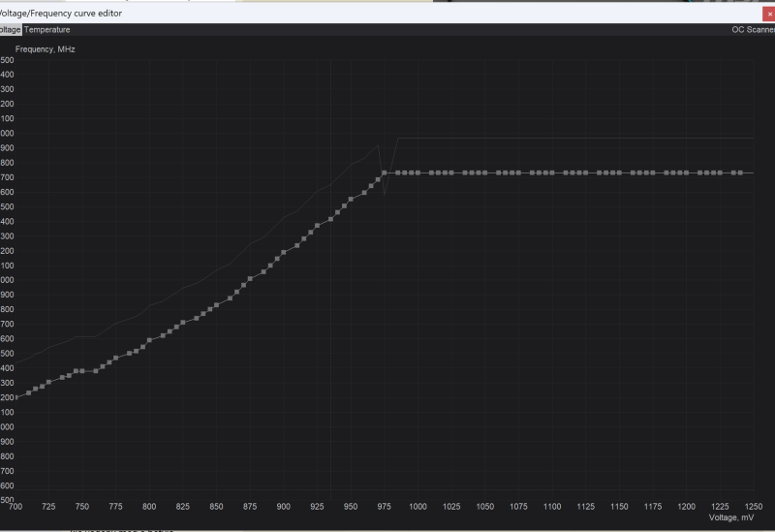Click the 725 label on the voltage axis
This screenshot has height=532, width=775.
(x=48, y=506)
